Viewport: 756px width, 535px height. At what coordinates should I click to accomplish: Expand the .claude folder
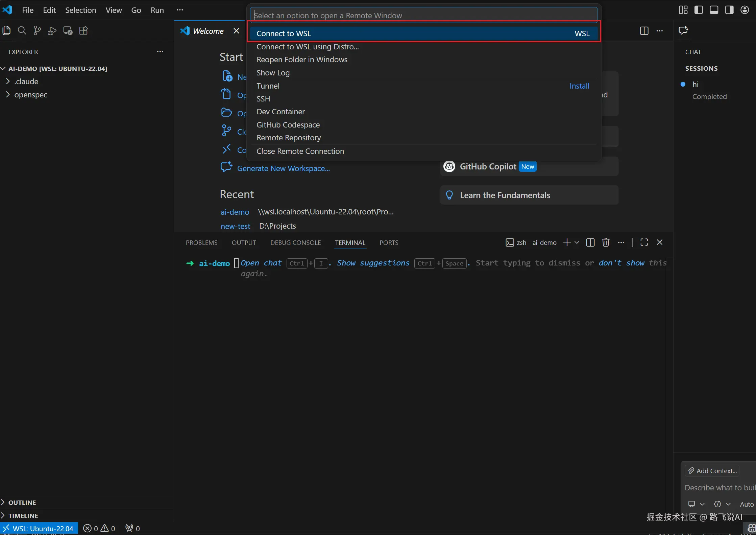(x=26, y=82)
